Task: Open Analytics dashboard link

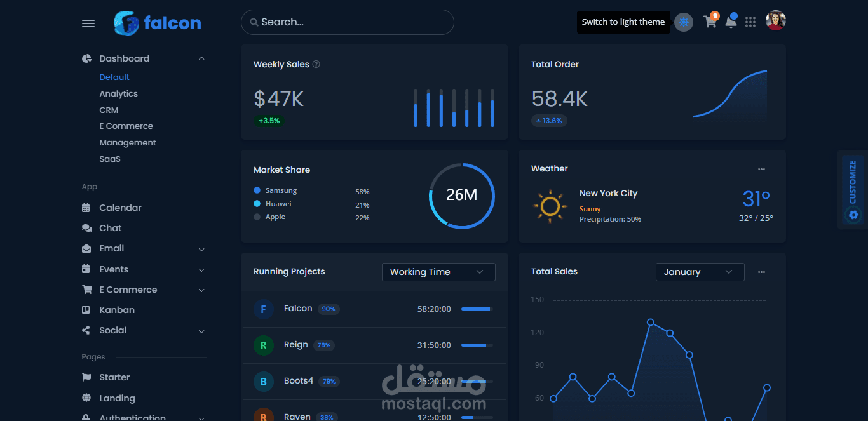Action: pos(118,93)
